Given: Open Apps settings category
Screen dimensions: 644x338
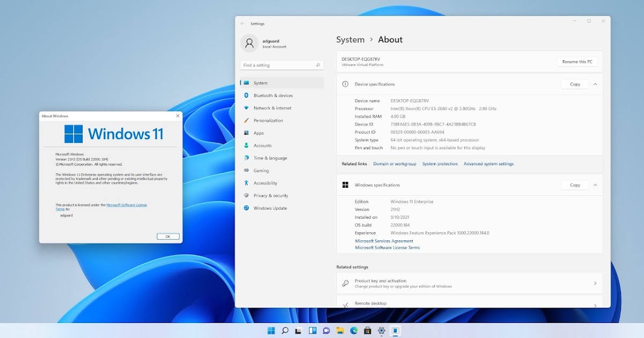Looking at the screenshot, I should pos(282,133).
